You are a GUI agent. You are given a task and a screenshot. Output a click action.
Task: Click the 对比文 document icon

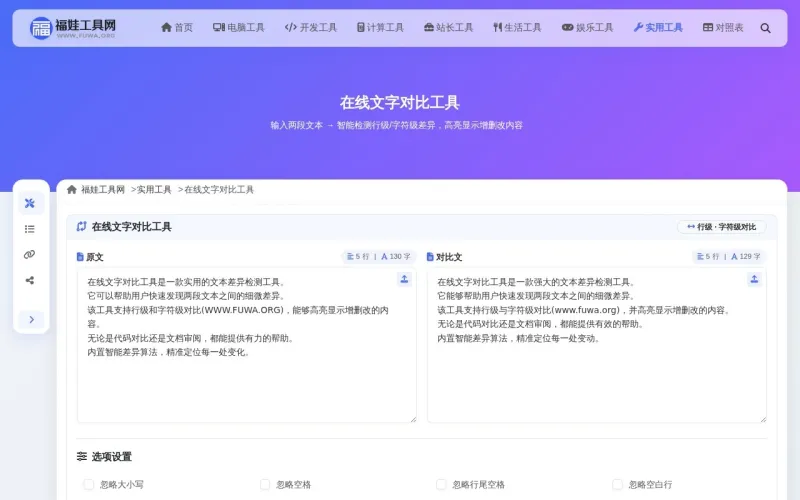point(430,257)
